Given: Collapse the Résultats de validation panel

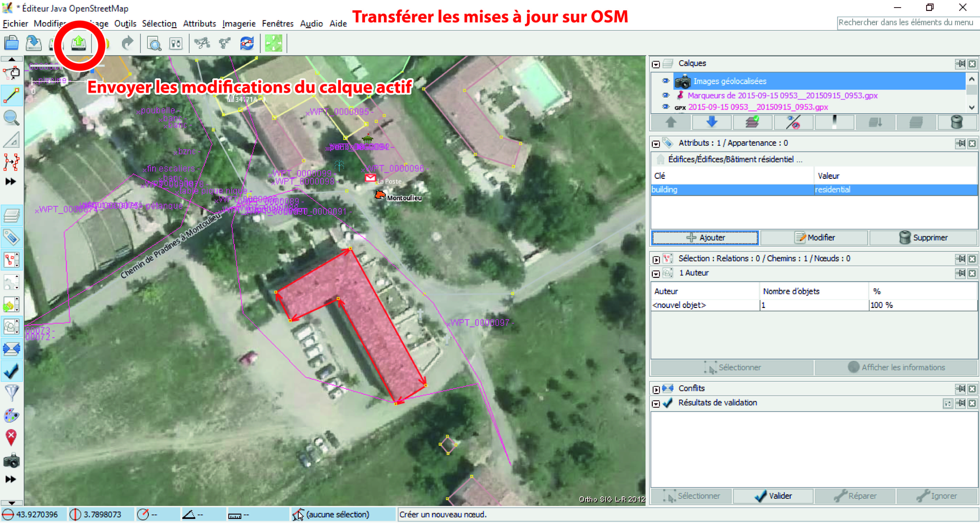Looking at the screenshot, I should tap(656, 404).
